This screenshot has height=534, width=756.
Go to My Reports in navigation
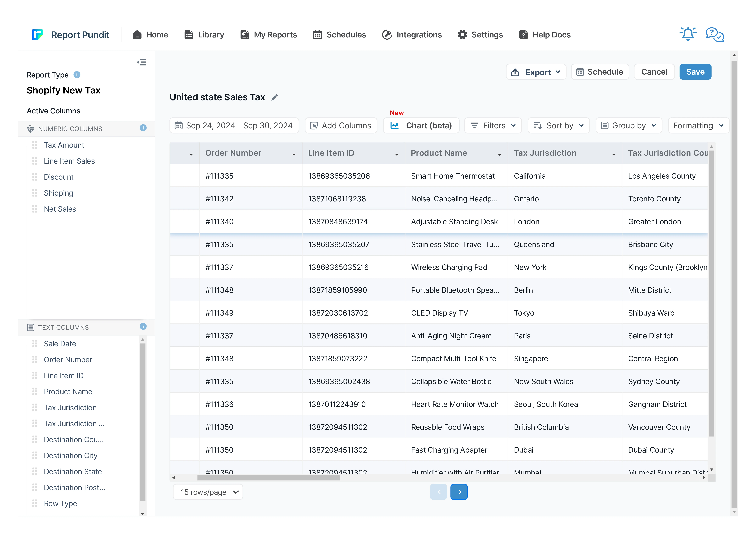point(269,35)
